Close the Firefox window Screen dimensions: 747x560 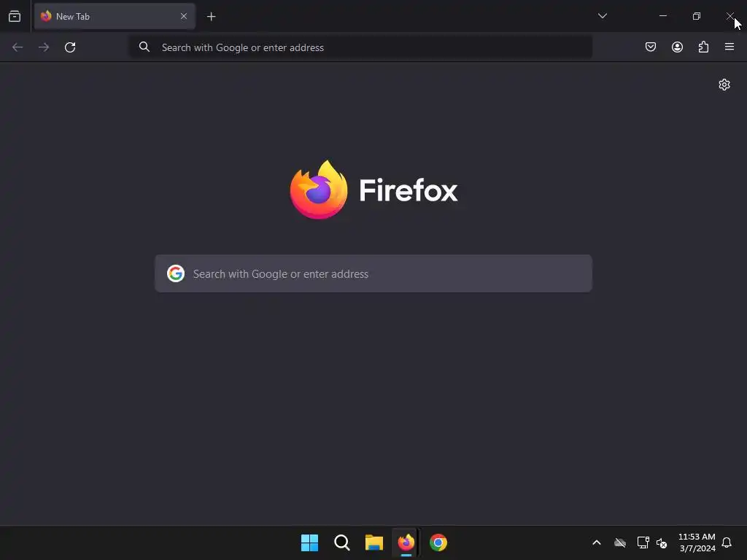pyautogui.click(x=729, y=16)
